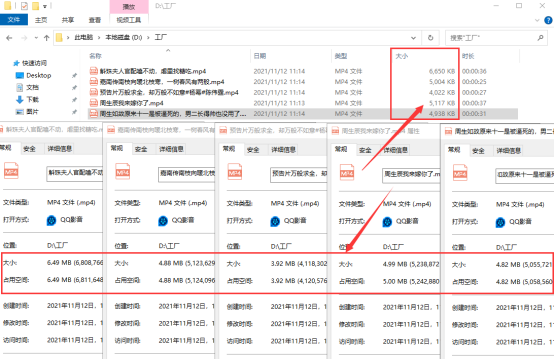Go up one folder level

(x=46, y=38)
